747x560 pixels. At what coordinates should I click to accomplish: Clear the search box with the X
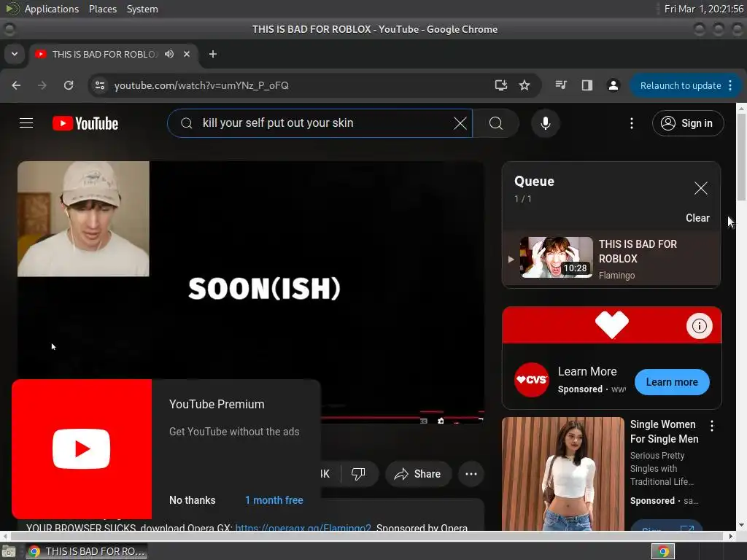click(x=460, y=123)
